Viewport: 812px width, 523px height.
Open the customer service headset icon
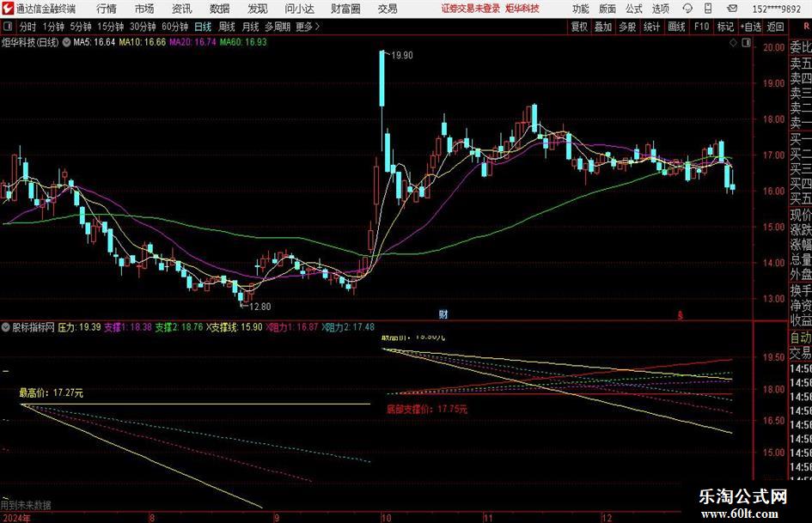pos(687,9)
